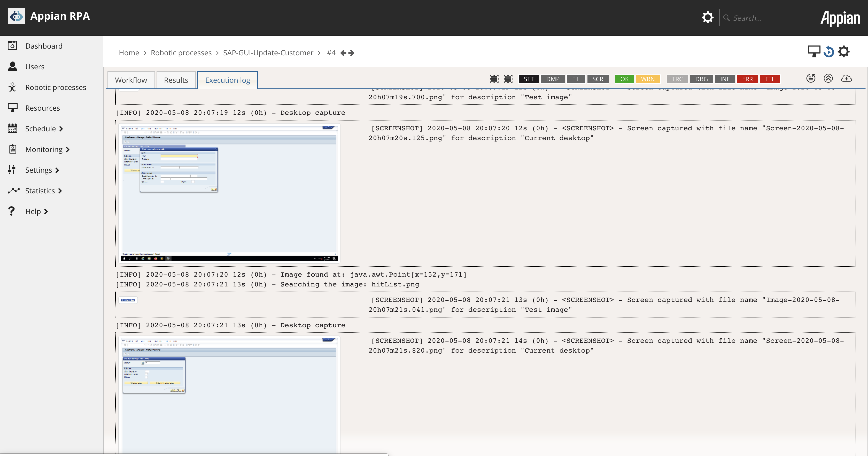The image size is (868, 456).
Task: Switch to the Results tab
Action: tap(176, 80)
